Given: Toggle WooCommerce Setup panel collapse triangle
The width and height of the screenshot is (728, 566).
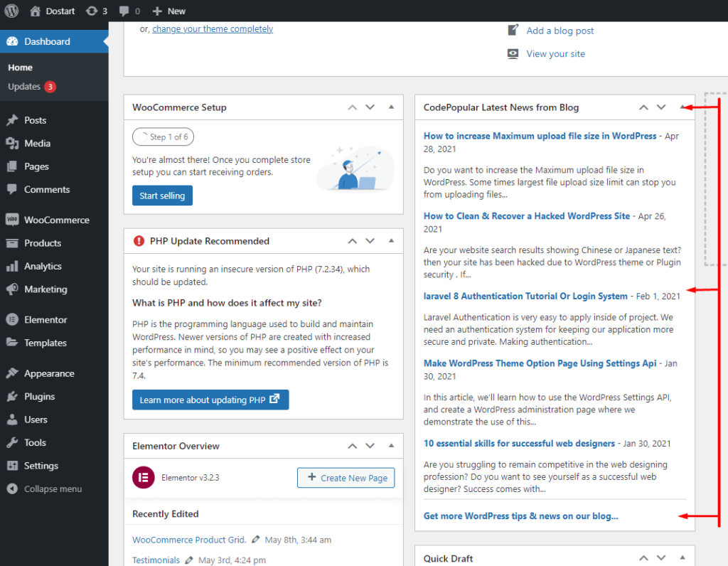Looking at the screenshot, I should pos(392,107).
